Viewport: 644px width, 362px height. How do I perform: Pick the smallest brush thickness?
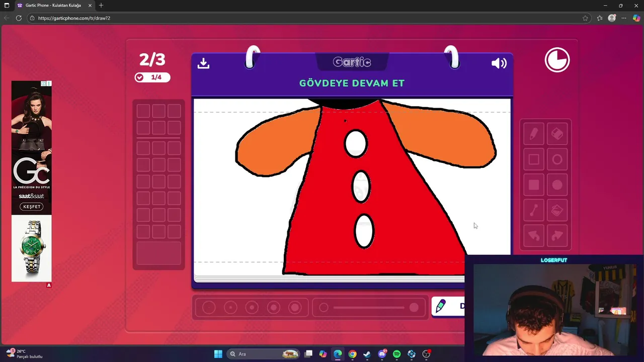click(x=209, y=307)
